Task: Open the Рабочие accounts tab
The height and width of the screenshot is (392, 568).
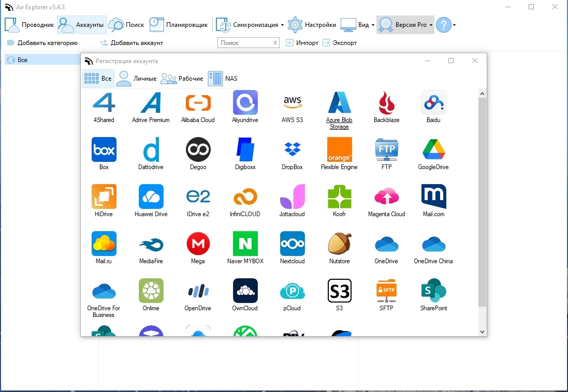Action: [182, 78]
